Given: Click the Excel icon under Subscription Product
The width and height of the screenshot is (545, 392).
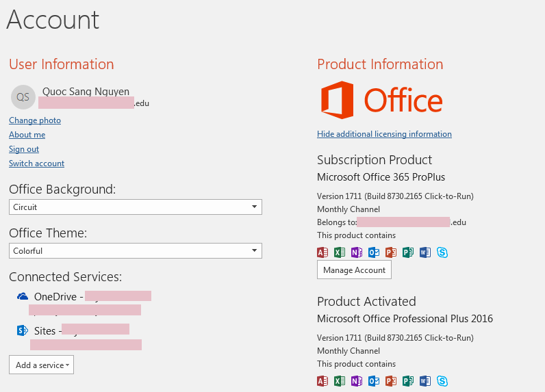Looking at the screenshot, I should click(x=340, y=252).
